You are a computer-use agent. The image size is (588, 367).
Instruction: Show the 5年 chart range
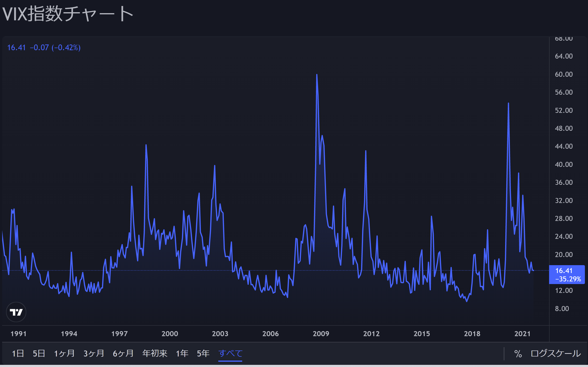(x=203, y=353)
